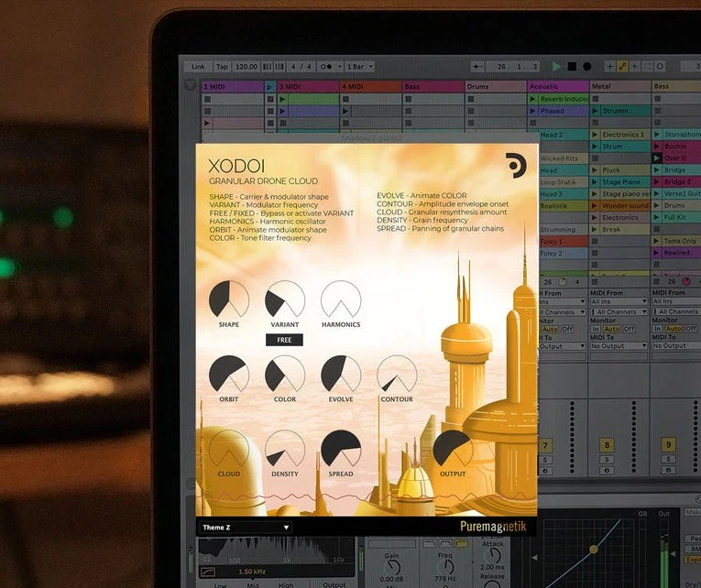The height and width of the screenshot is (588, 701).
Task: Toggle the Follow playhead icon
Action: tap(477, 67)
